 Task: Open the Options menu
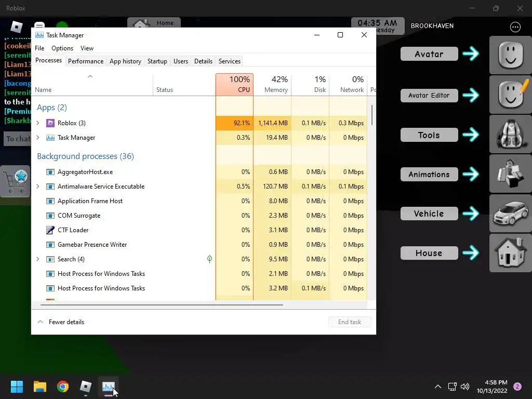[x=62, y=48]
